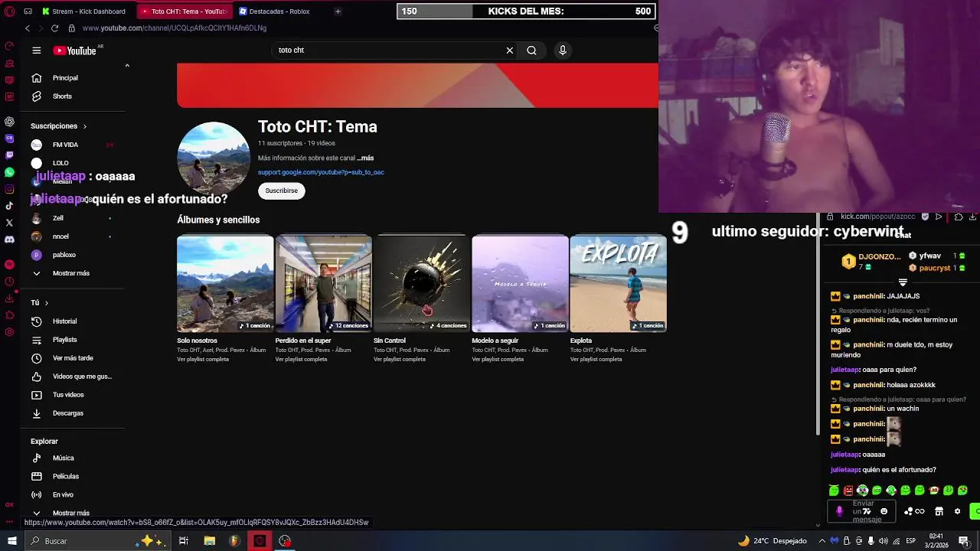
Task: Open Modelo a seguir album thumbnail
Action: point(520,284)
